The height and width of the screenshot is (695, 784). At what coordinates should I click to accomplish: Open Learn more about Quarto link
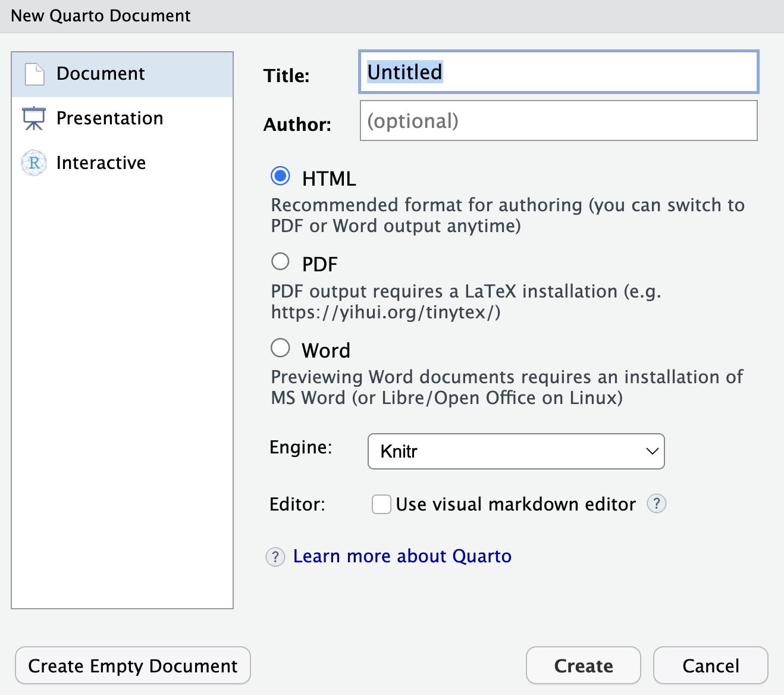(402, 556)
